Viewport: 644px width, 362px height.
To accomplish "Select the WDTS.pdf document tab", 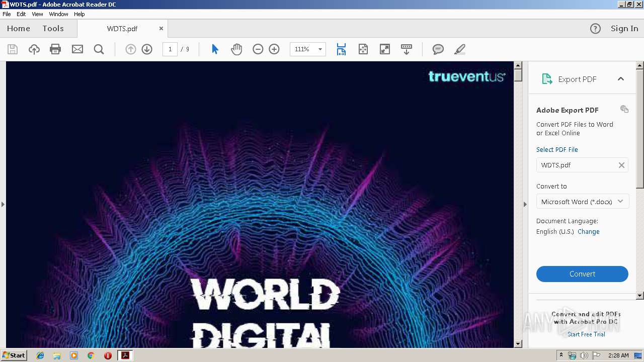I will 122,29.
